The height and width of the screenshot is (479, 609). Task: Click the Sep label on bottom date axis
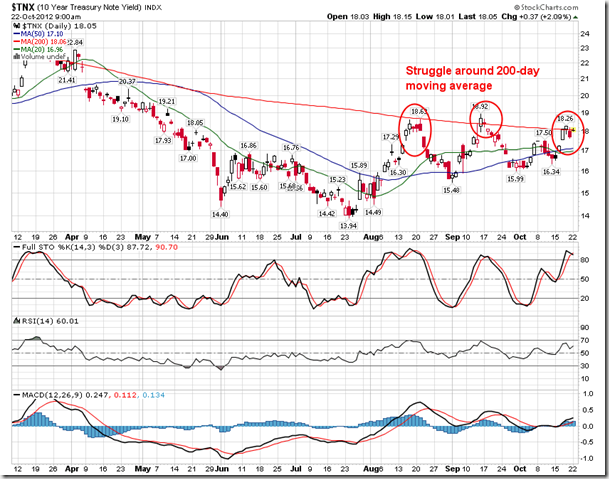[x=454, y=467]
